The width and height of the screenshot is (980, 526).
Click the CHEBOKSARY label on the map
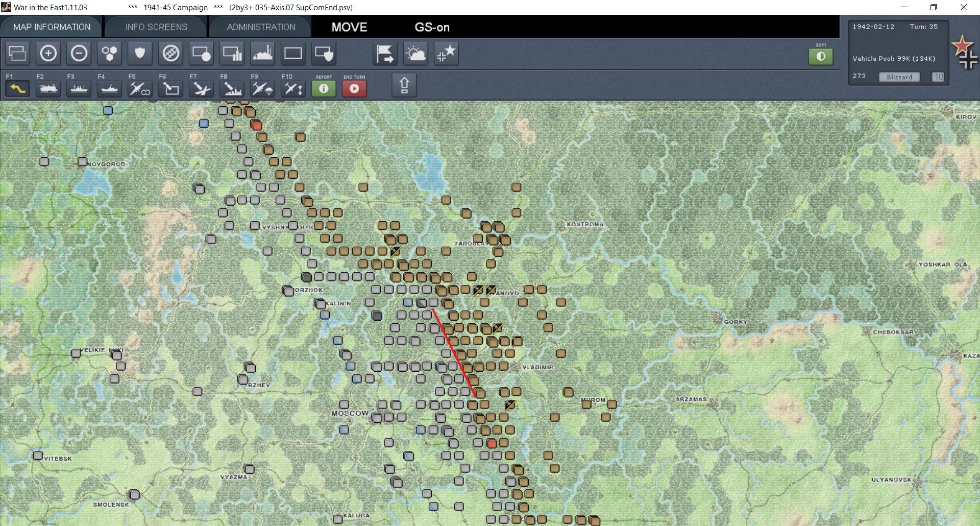pos(895,332)
